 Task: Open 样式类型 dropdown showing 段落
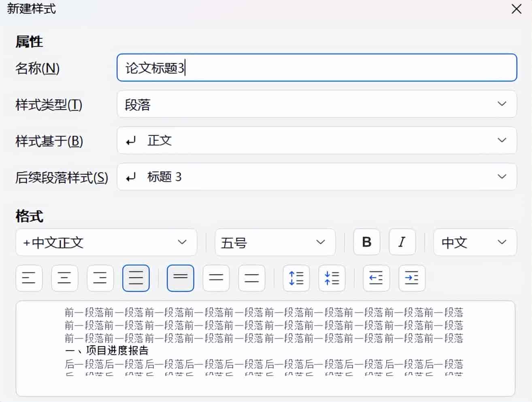(317, 104)
